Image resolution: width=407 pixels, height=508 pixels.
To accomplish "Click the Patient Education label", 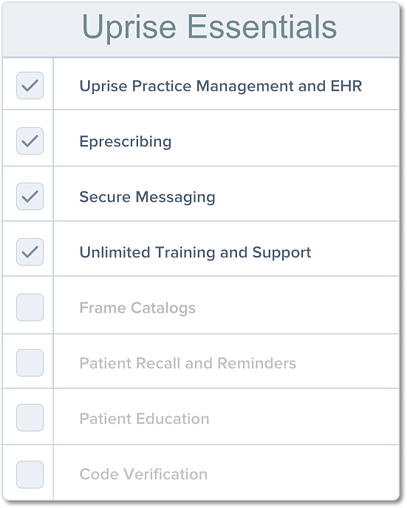I will click(144, 419).
